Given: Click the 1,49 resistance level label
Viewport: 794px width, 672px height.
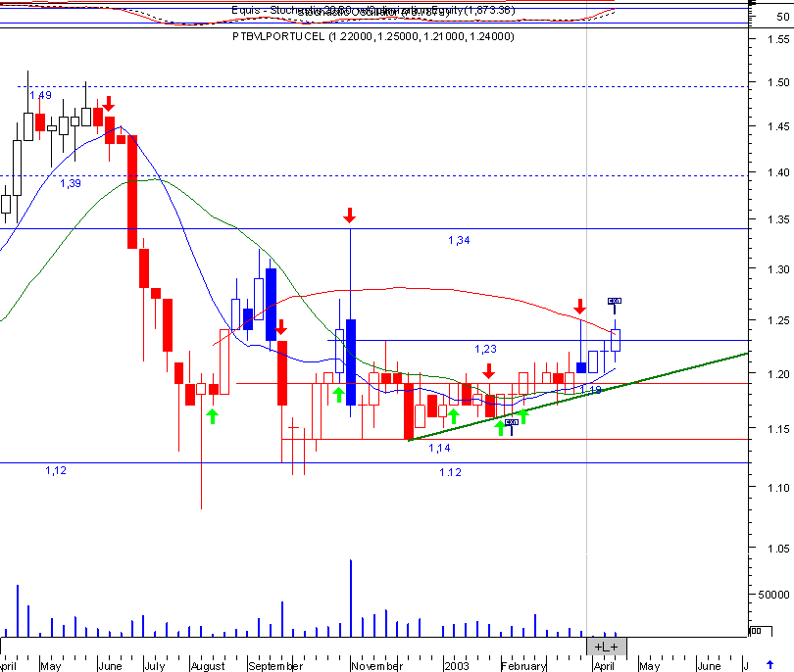Looking at the screenshot, I should click(40, 95).
